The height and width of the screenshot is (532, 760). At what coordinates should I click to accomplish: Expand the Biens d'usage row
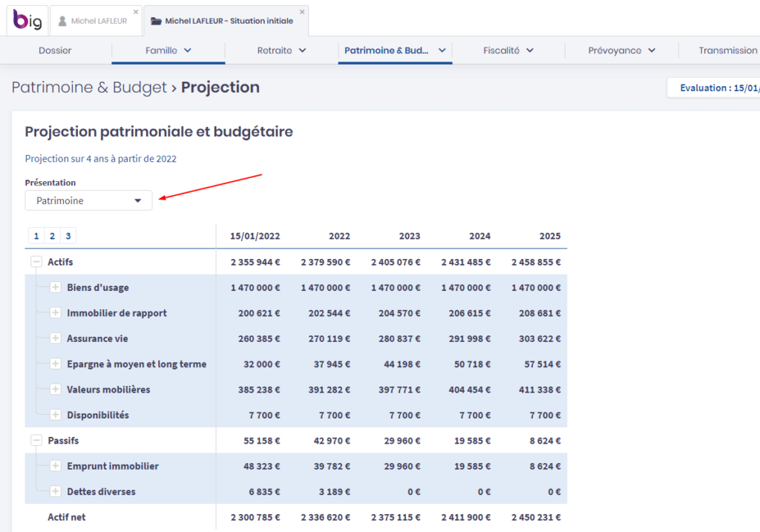(55, 287)
